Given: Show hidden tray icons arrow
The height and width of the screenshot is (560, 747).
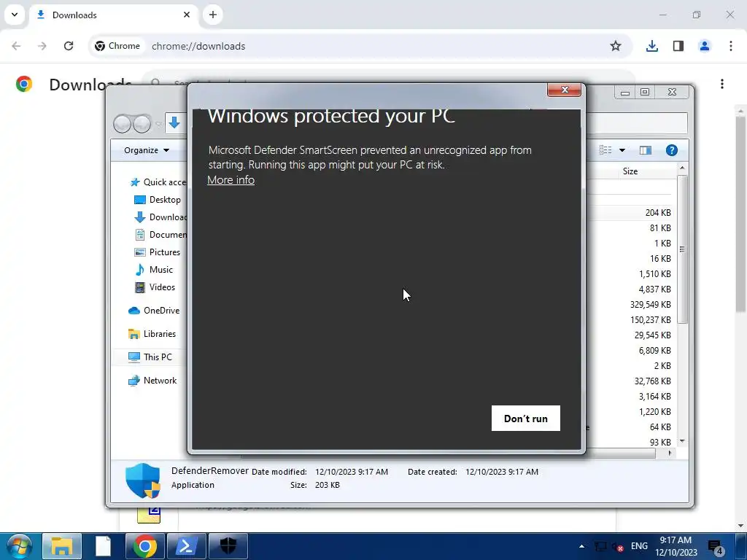Looking at the screenshot, I should (581, 546).
